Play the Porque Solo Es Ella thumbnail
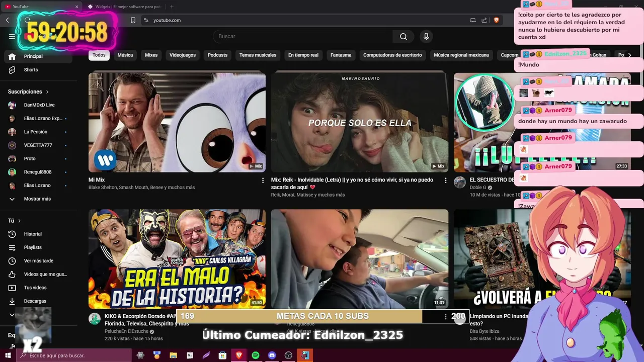The image size is (644, 362). [x=360, y=122]
